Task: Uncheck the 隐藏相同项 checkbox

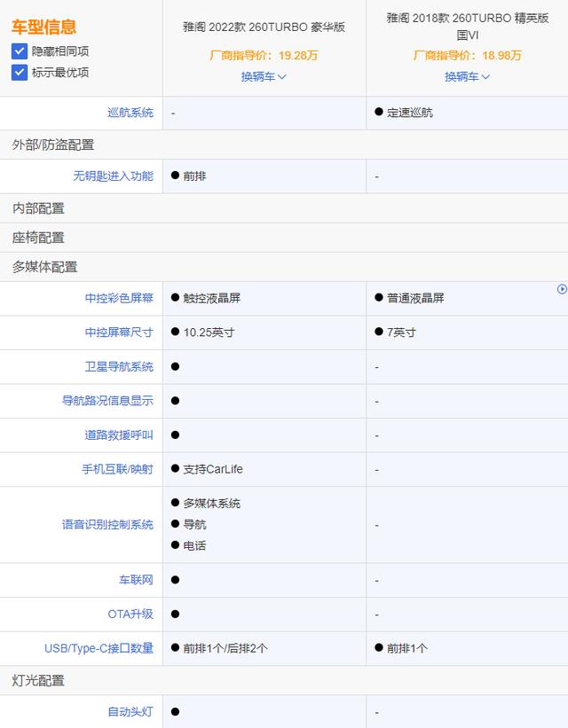Action: (x=19, y=51)
